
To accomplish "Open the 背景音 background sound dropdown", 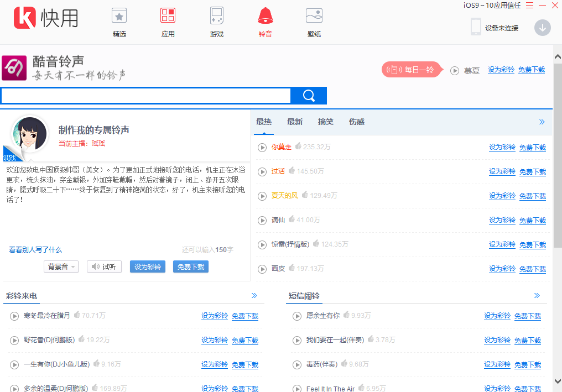I will pyautogui.click(x=61, y=266).
